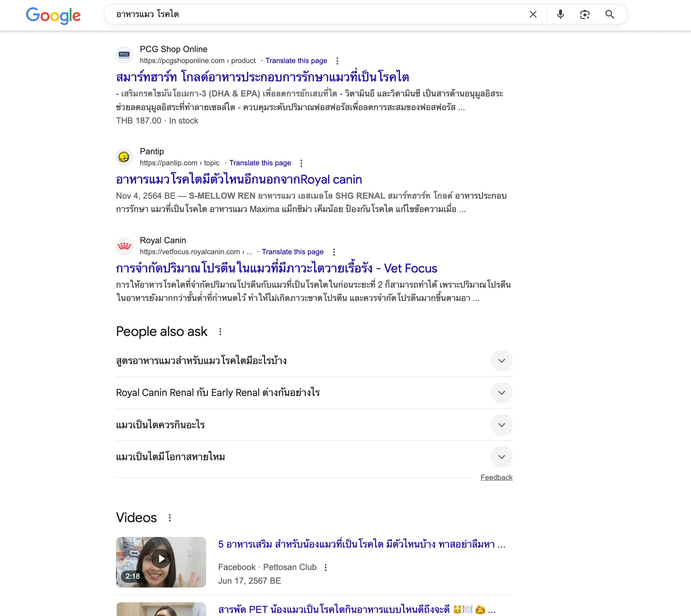Click the Google logo
Viewport: 691px width, 616px height.
(x=53, y=16)
